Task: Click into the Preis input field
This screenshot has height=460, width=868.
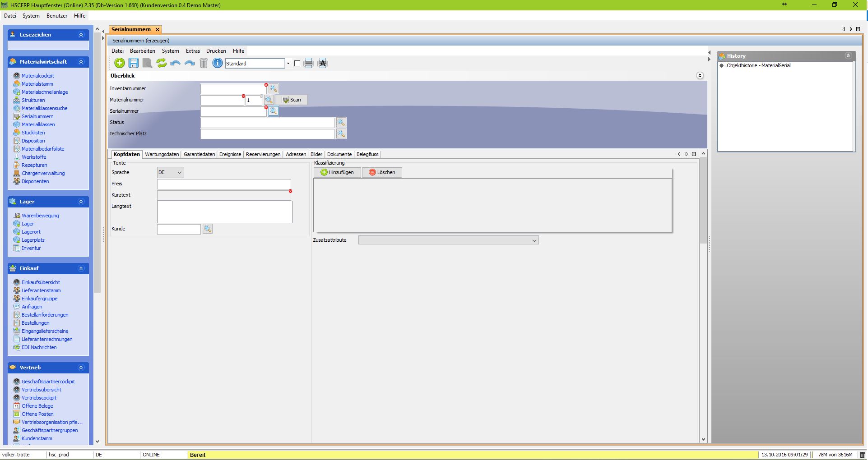Action: pos(224,184)
